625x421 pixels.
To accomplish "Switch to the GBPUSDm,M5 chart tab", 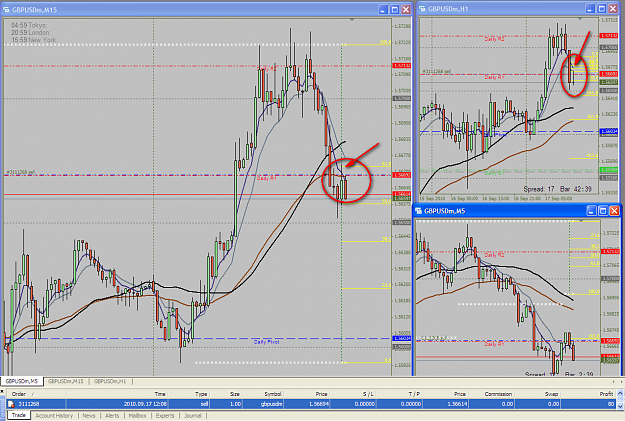I will coord(22,381).
